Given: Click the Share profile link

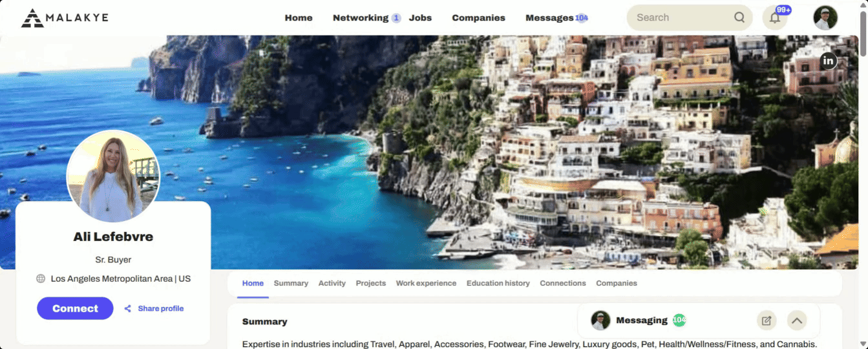Looking at the screenshot, I should pyautogui.click(x=154, y=308).
